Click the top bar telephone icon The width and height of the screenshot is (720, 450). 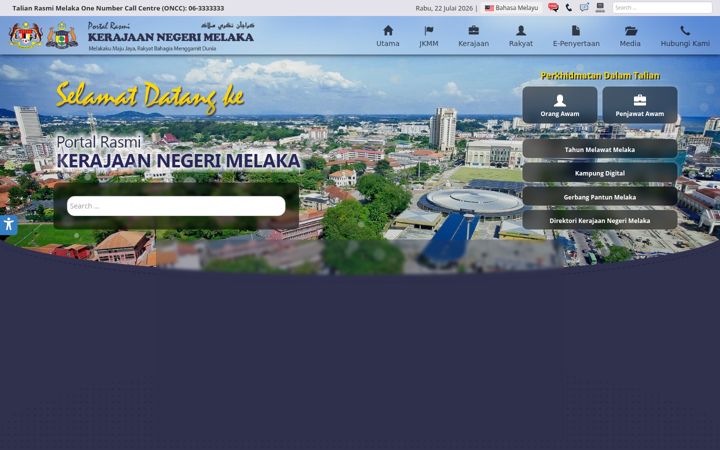pyautogui.click(x=569, y=7)
